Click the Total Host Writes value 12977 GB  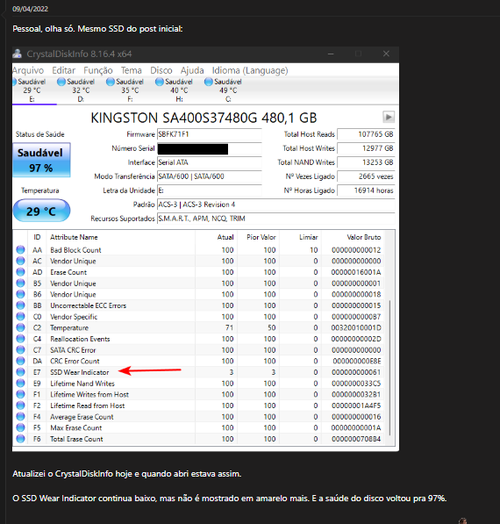pyautogui.click(x=366, y=148)
